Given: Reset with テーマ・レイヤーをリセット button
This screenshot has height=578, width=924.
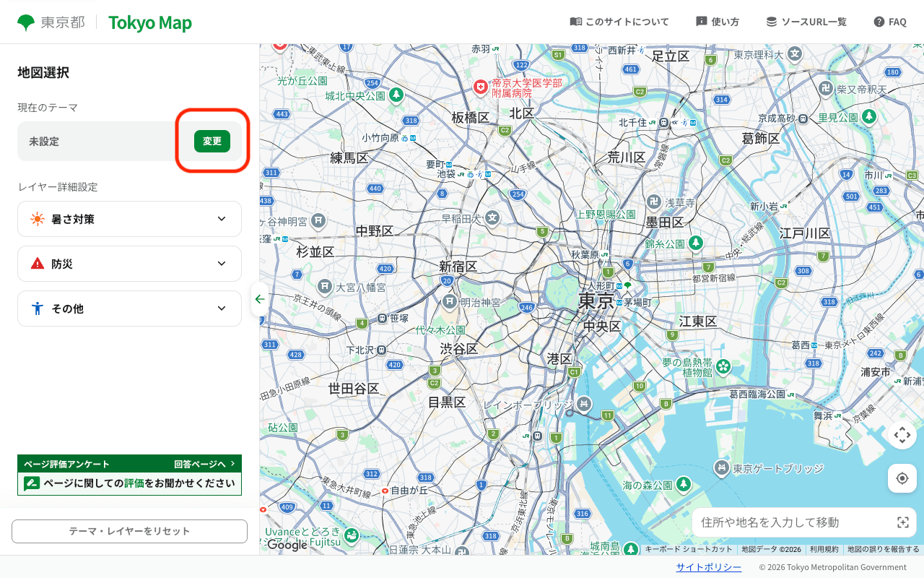Looking at the screenshot, I should point(129,531).
